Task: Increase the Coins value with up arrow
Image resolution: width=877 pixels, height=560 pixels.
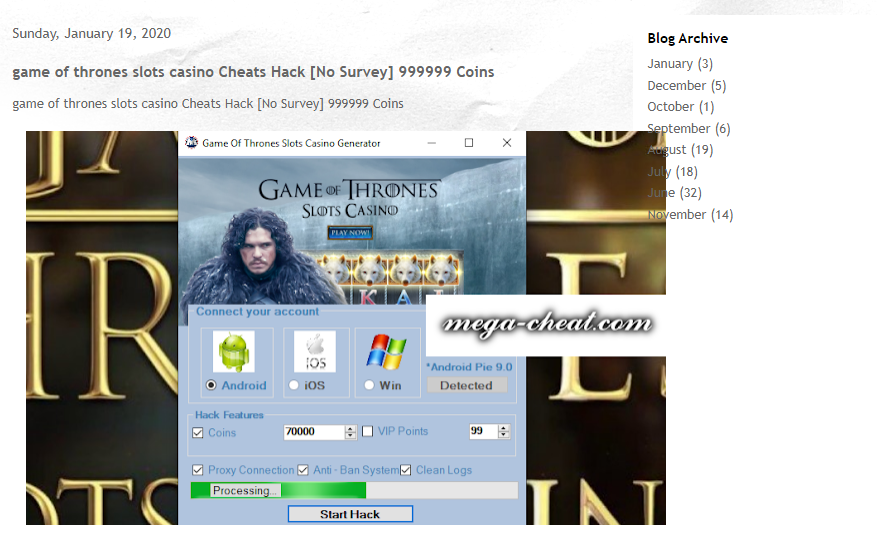Action: (351, 429)
